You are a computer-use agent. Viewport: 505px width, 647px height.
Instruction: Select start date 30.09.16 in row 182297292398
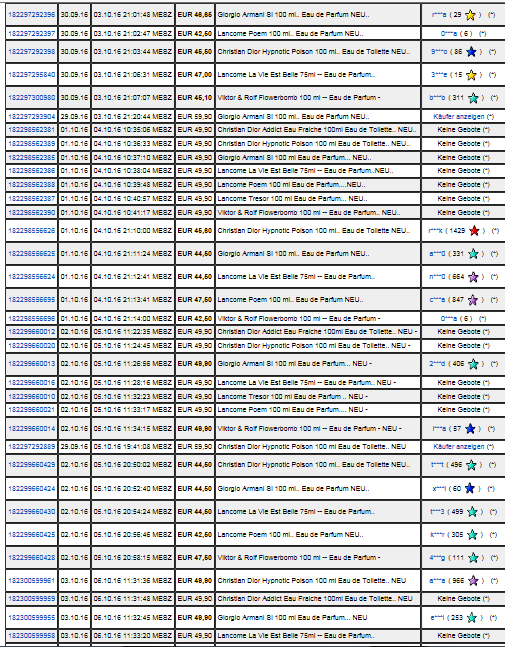(x=74, y=52)
